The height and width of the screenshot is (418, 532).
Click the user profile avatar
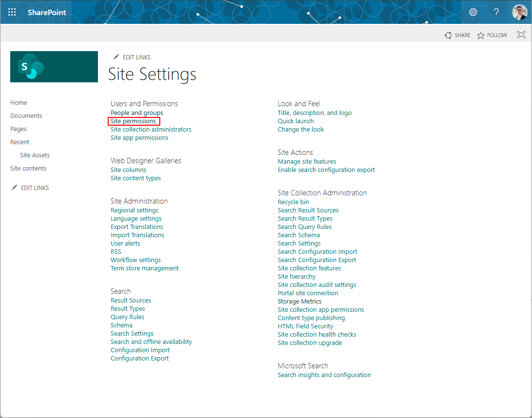(x=519, y=12)
